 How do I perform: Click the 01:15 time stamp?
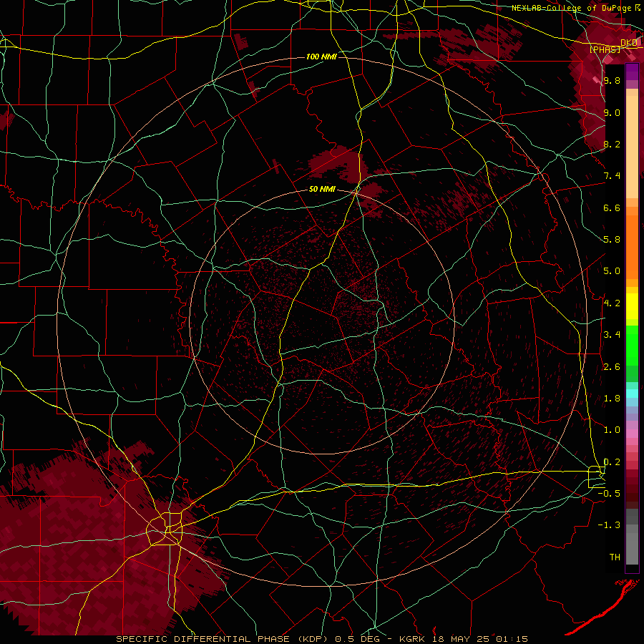pyautogui.click(x=512, y=639)
